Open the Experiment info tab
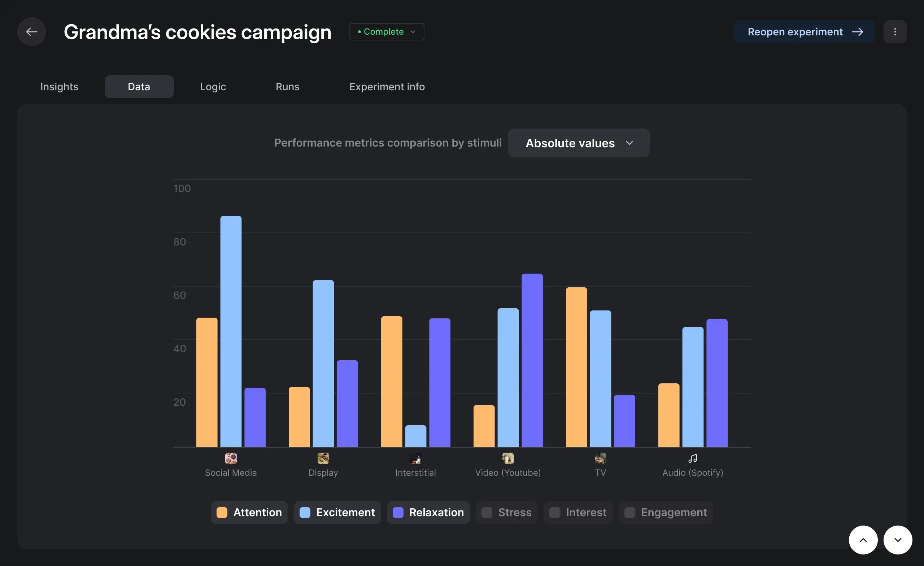This screenshot has width=924, height=566. (x=387, y=87)
